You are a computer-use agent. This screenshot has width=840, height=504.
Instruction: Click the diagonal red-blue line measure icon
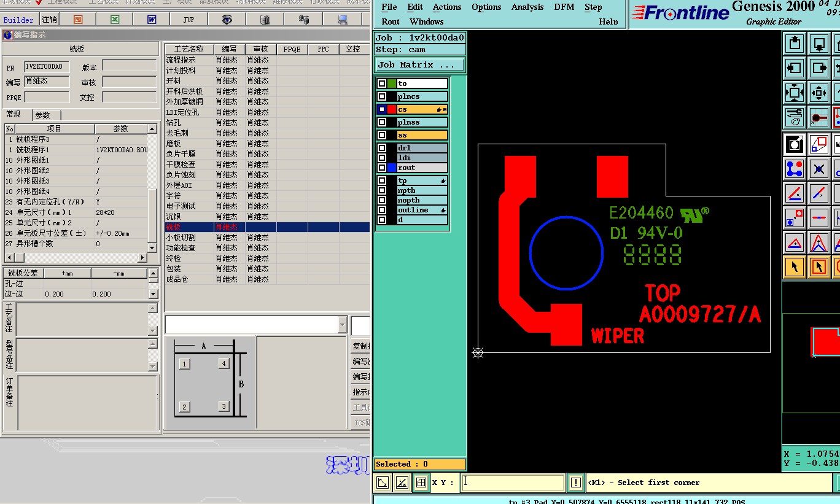click(819, 193)
